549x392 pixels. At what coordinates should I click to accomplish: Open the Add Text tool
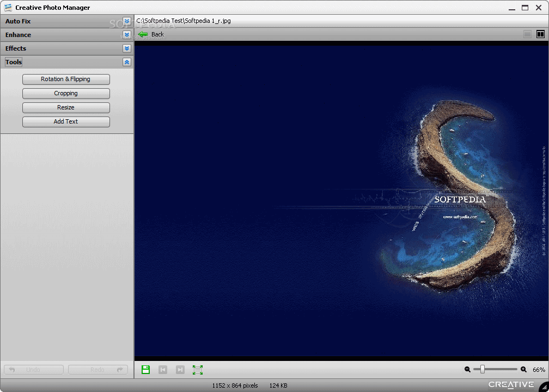(66, 121)
